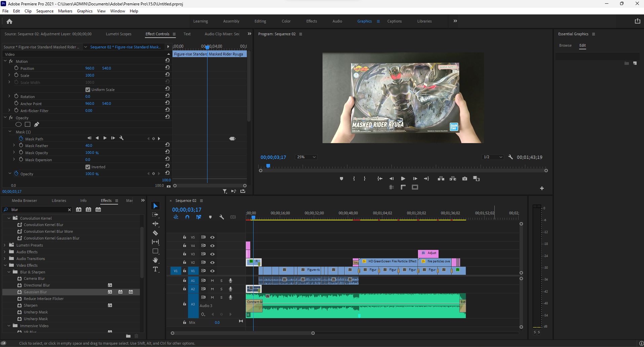The height and width of the screenshot is (347, 644).
Task: Expand the Mask Feather property
Action: point(14,145)
